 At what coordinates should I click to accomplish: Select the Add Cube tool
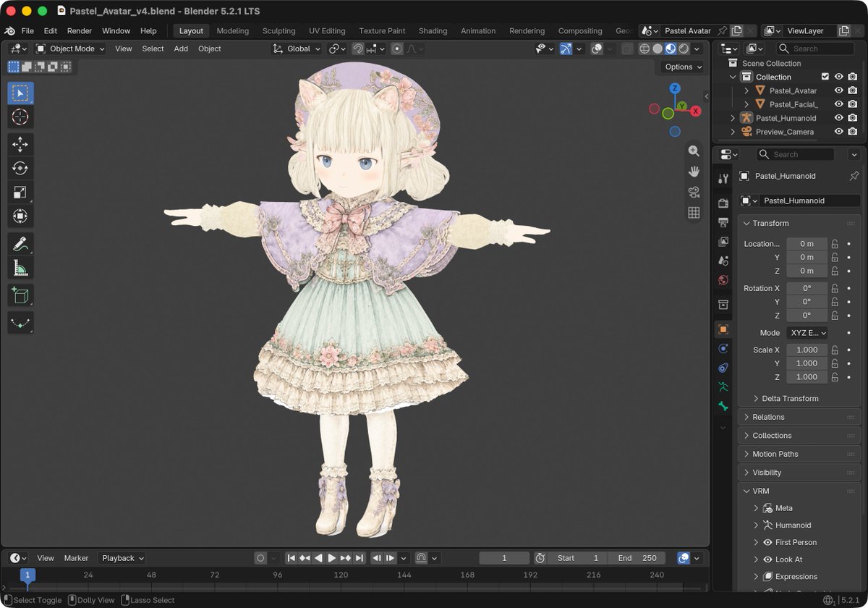click(x=20, y=295)
